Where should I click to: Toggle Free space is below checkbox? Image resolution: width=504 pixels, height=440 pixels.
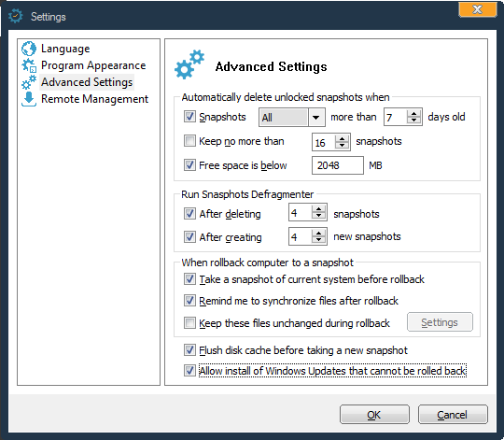tap(189, 165)
